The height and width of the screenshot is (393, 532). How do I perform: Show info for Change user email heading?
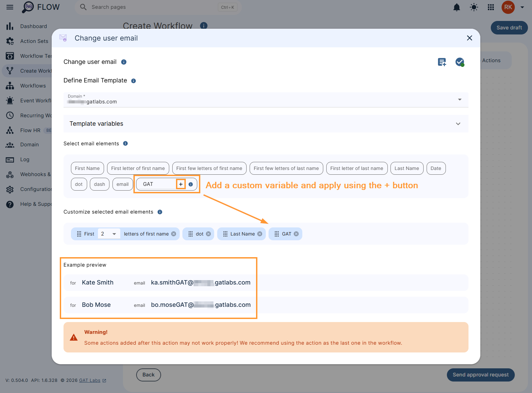124,62
